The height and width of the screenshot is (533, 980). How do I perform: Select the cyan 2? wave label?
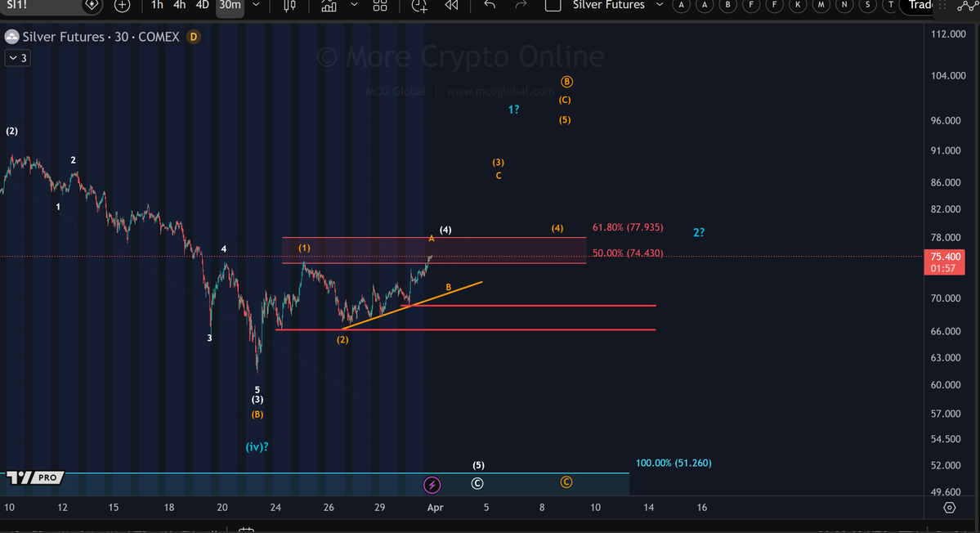[699, 232]
